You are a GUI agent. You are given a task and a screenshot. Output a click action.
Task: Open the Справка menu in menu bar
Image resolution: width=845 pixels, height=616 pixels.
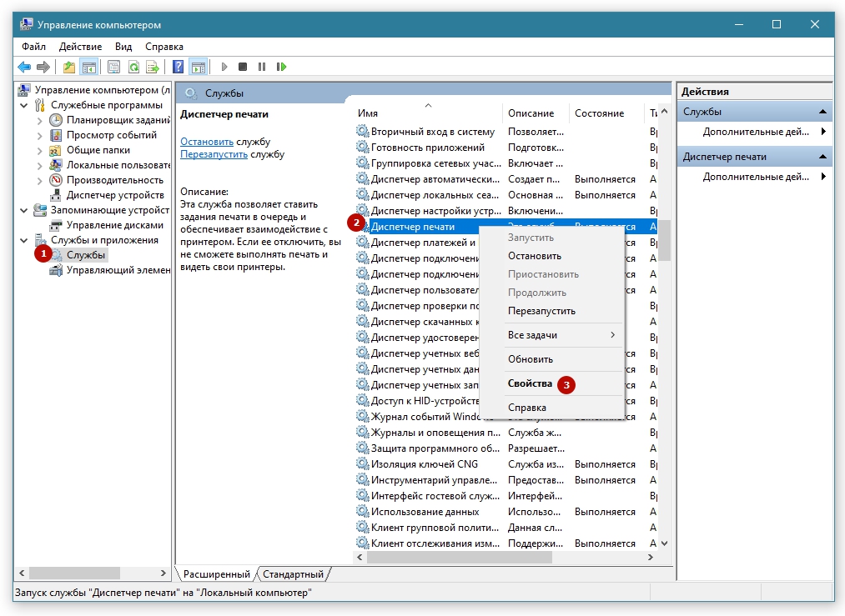(163, 47)
